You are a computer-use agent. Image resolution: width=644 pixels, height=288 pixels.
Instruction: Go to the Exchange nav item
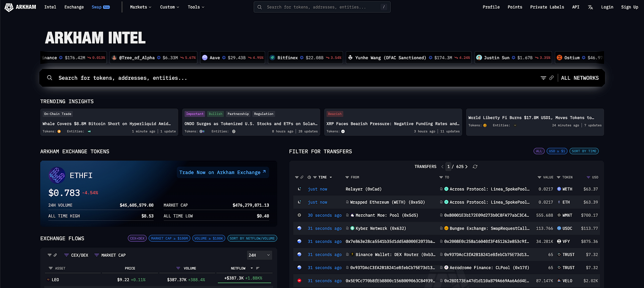click(x=74, y=7)
